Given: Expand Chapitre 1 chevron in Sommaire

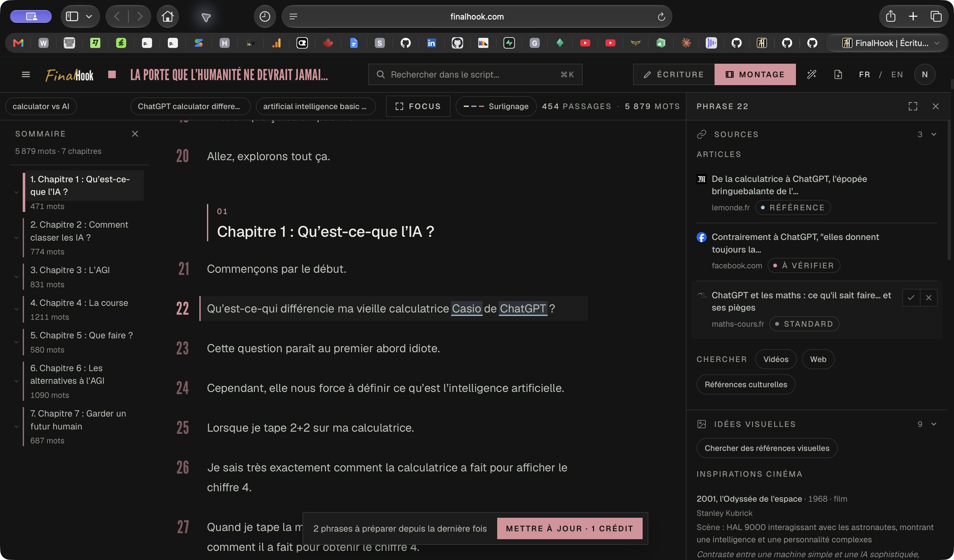Looking at the screenshot, I should (x=16, y=192).
